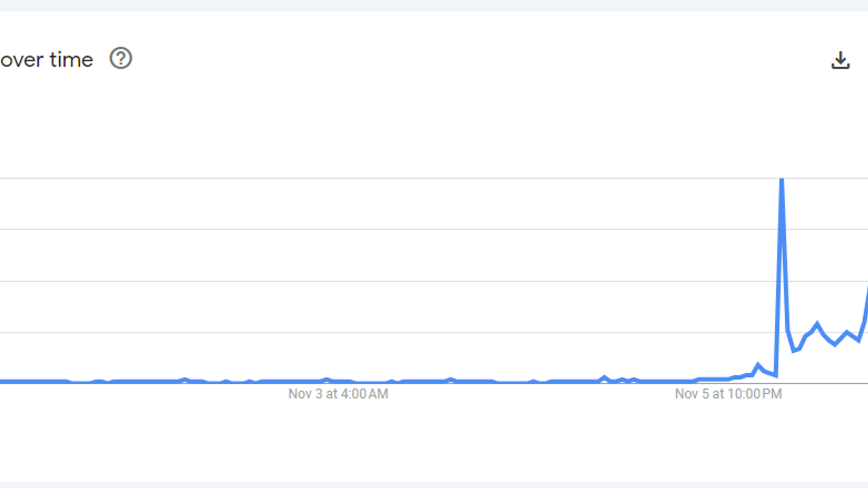
Task: Click the lowest dip right after the spike
Action: (x=794, y=351)
